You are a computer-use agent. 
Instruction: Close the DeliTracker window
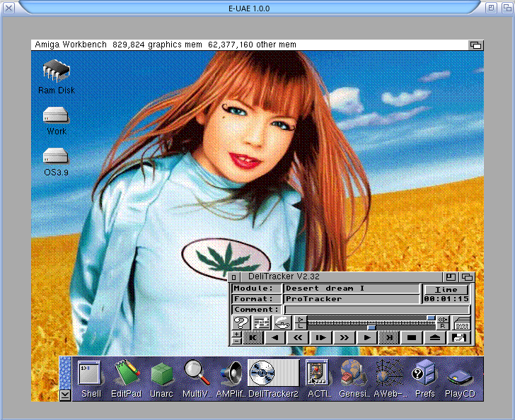(233, 277)
